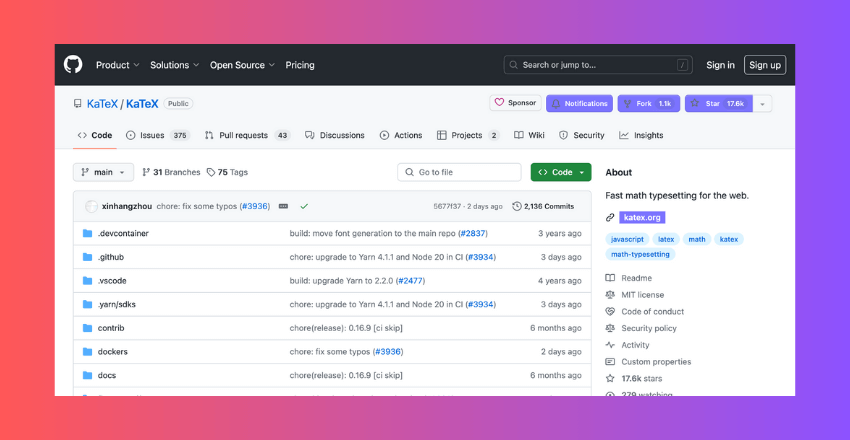Click the math topic tag

pos(697,239)
